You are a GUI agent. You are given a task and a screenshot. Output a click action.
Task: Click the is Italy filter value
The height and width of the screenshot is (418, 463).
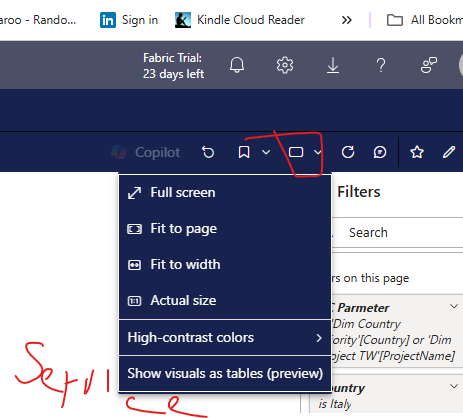point(335,404)
